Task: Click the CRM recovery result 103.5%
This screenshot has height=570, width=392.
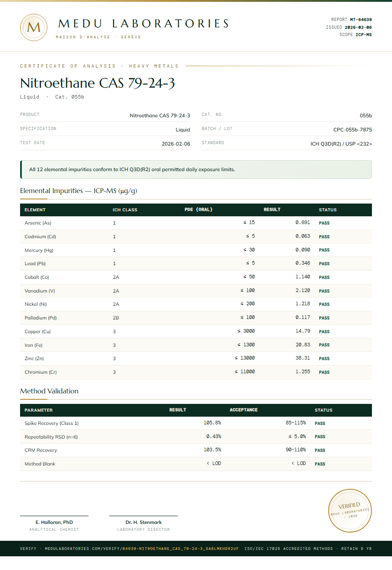Action: [x=212, y=450]
